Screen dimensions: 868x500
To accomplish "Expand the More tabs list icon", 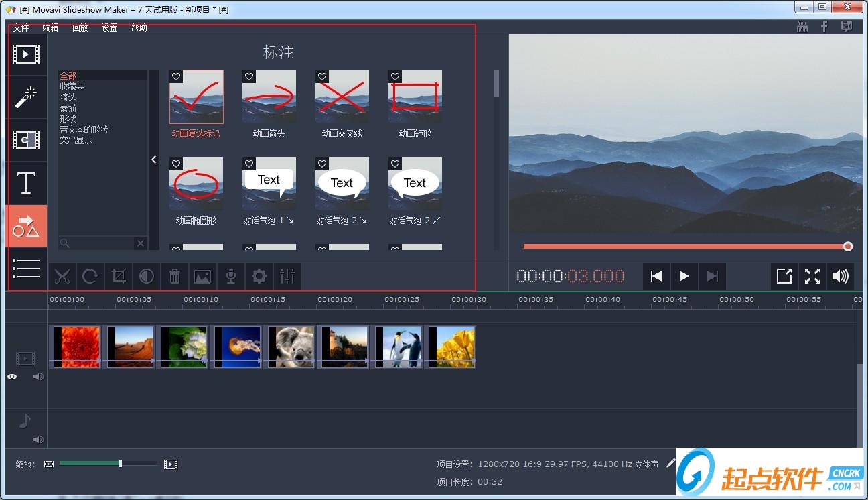I will (26, 268).
